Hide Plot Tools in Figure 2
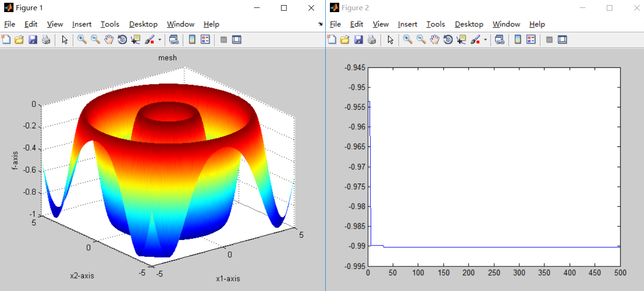Viewport: 644px width, 291px height. point(549,40)
